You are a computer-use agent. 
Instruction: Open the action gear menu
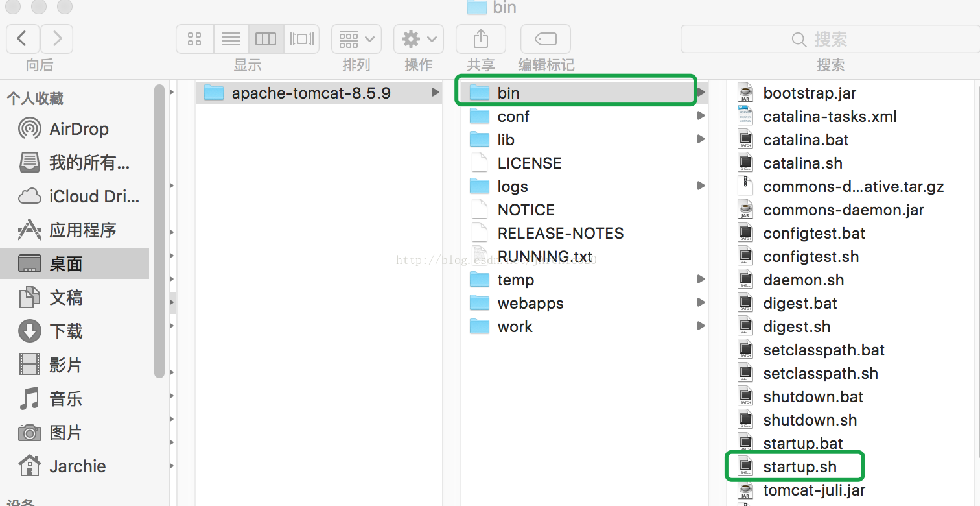point(419,39)
